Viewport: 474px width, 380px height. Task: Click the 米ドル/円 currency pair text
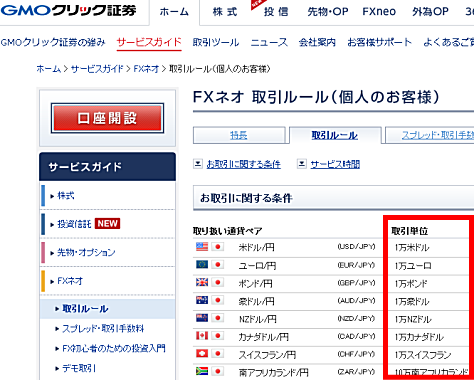click(256, 248)
